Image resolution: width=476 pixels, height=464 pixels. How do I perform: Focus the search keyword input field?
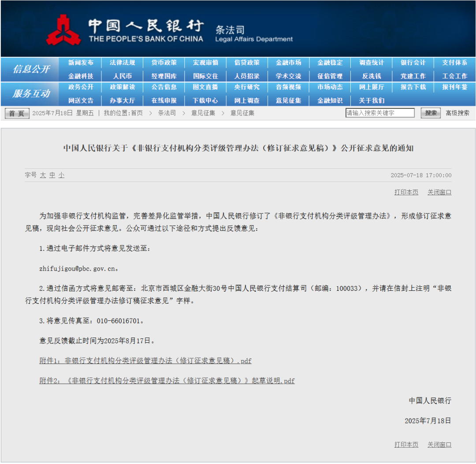pos(380,113)
